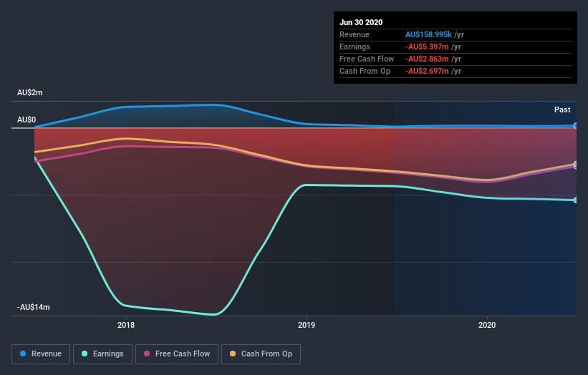Screen dimensions: 588x375
Task: Click the blue Revenue legend dot
Action: [23, 354]
